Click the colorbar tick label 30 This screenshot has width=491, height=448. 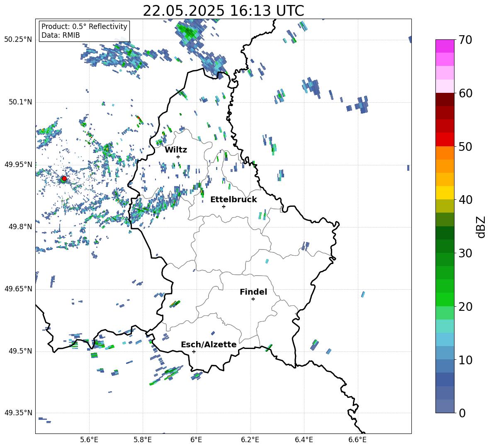click(465, 253)
